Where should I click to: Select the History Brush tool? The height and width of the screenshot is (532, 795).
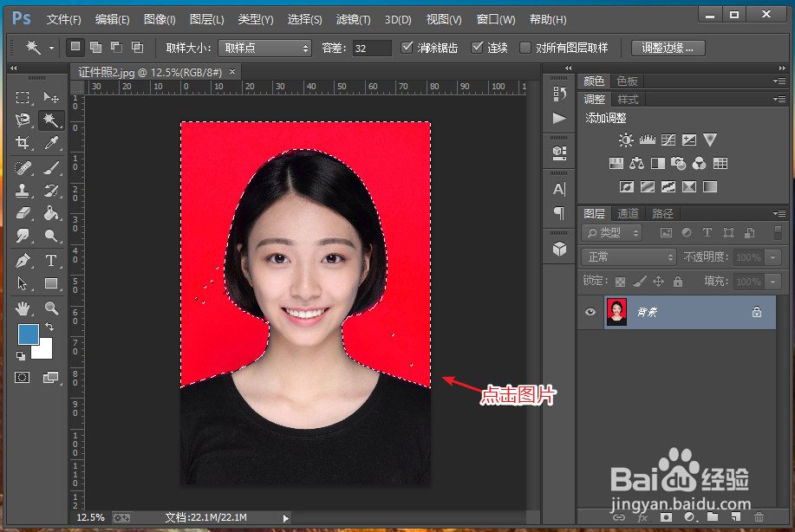[50, 190]
